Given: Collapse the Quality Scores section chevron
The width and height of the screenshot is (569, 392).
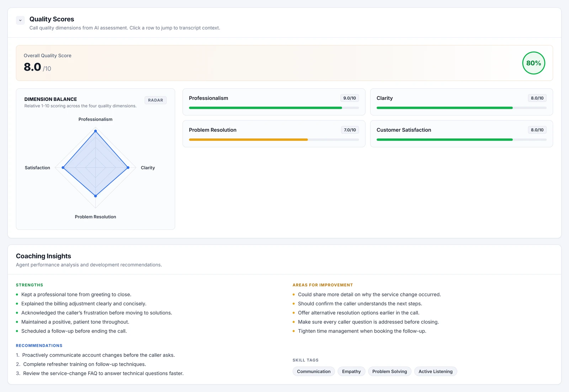Looking at the screenshot, I should click(20, 20).
